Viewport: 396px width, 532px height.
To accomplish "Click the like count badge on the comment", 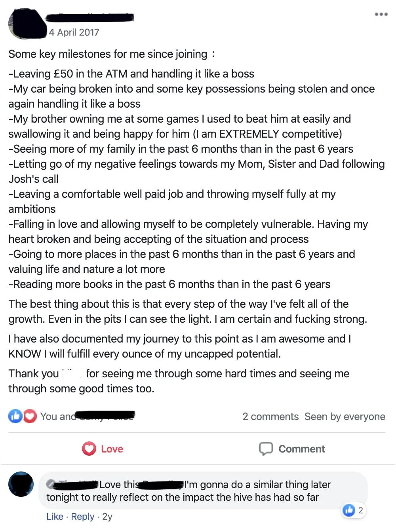I will point(354,510).
